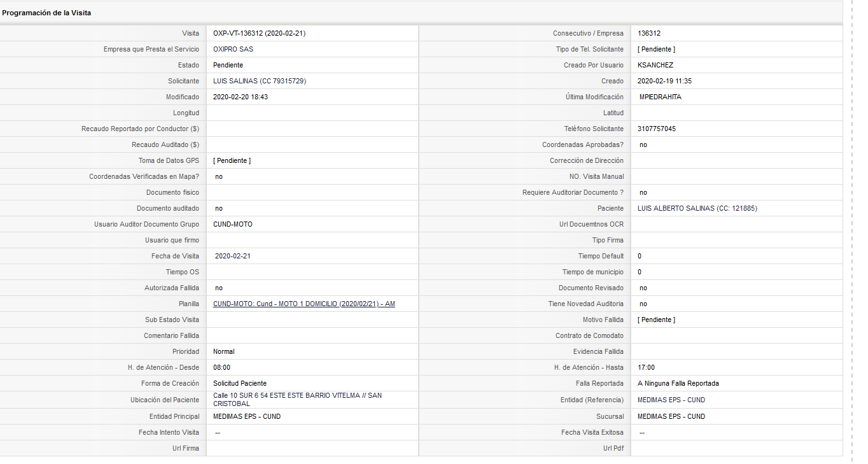Open the CUND-MOTO Planilla link

[x=304, y=304]
